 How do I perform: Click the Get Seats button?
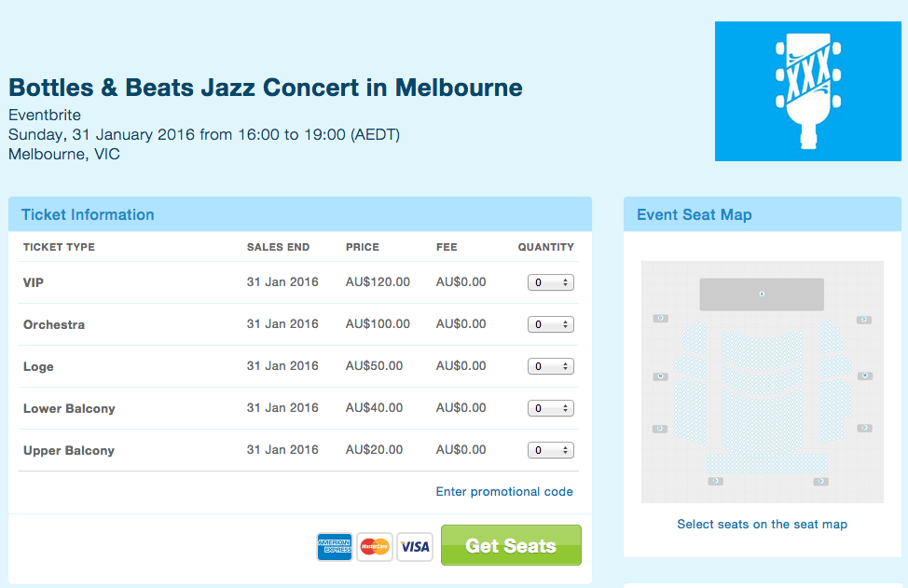click(x=511, y=545)
